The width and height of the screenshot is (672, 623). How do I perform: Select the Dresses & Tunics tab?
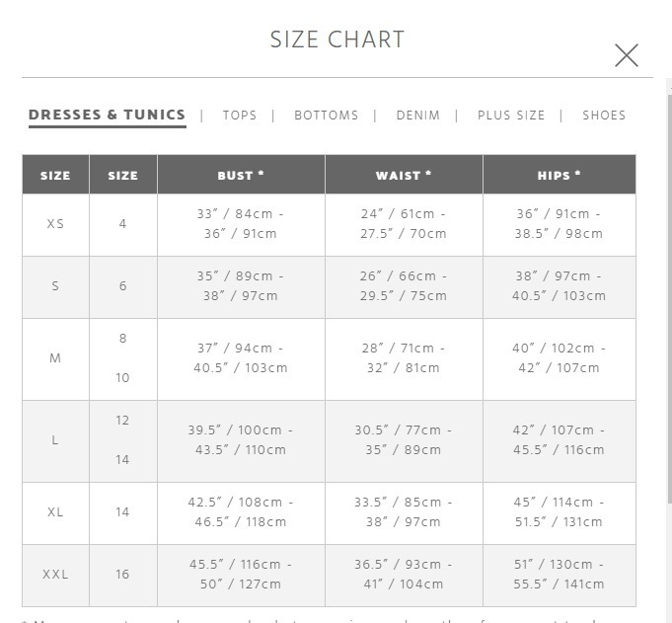108,115
